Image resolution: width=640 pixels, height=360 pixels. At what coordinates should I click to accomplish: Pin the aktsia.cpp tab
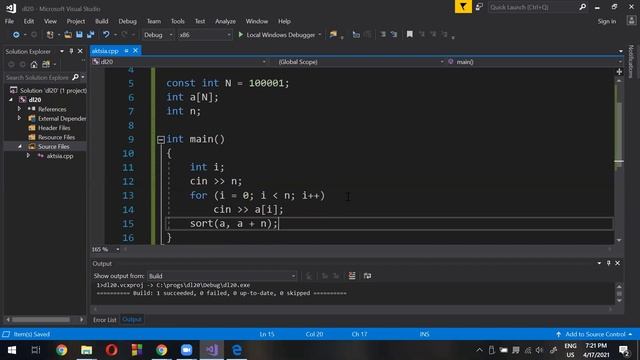point(127,51)
